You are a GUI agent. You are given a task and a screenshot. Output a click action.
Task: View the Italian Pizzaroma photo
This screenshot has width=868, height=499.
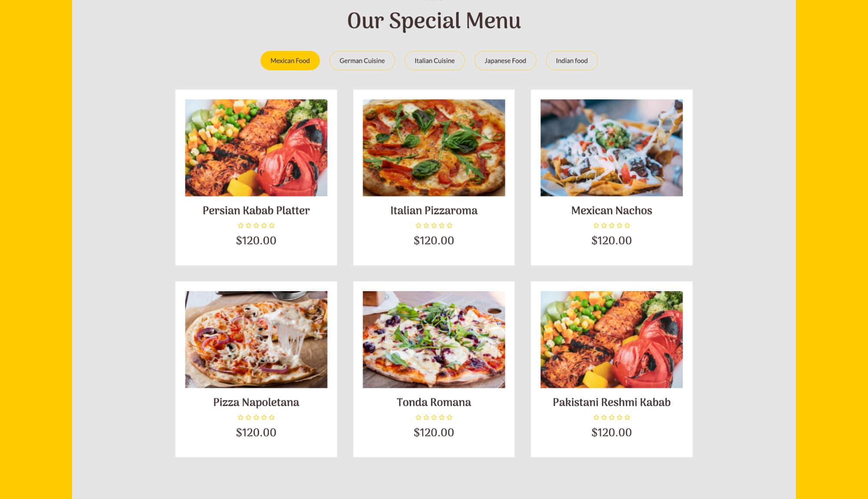434,148
